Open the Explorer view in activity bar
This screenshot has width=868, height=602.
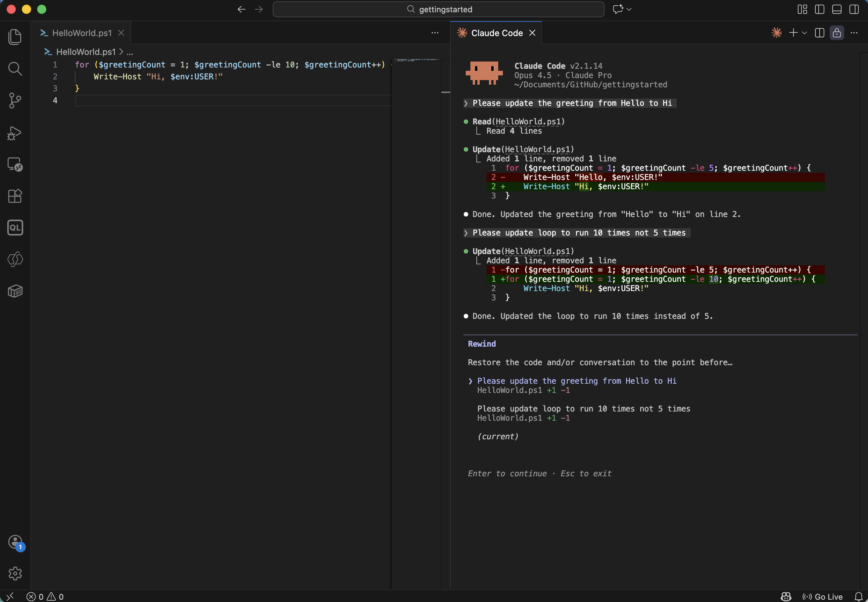click(x=15, y=37)
